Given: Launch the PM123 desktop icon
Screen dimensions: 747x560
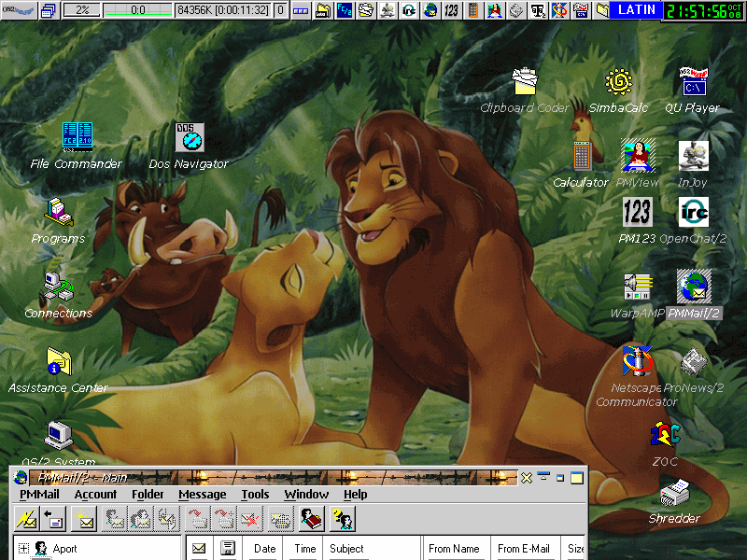Looking at the screenshot, I should click(x=638, y=212).
